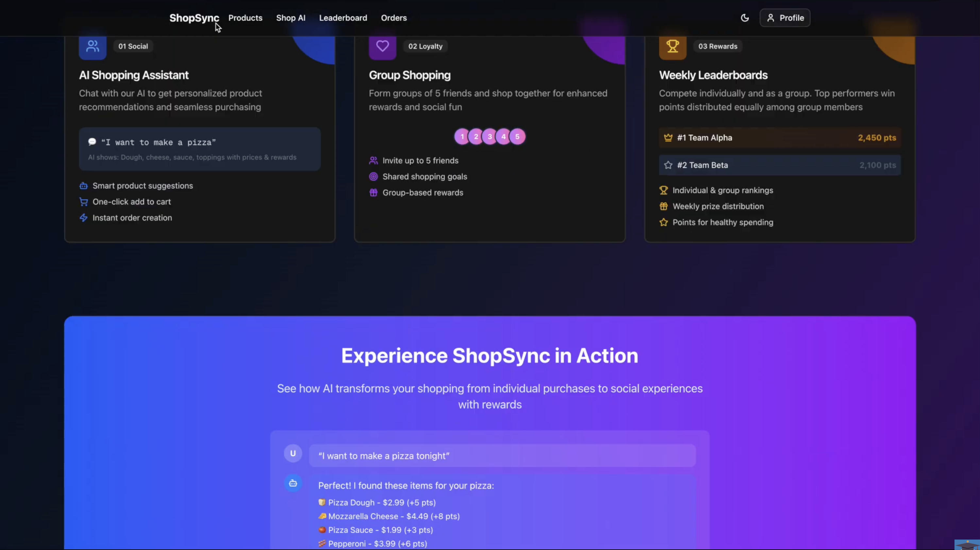
Task: Switch to the Shop AI section
Action: 291,18
